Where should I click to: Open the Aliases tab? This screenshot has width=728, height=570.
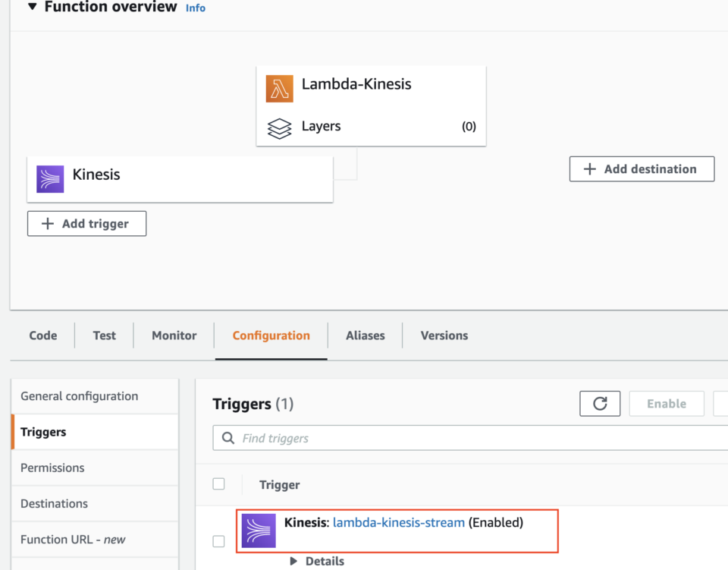(365, 335)
